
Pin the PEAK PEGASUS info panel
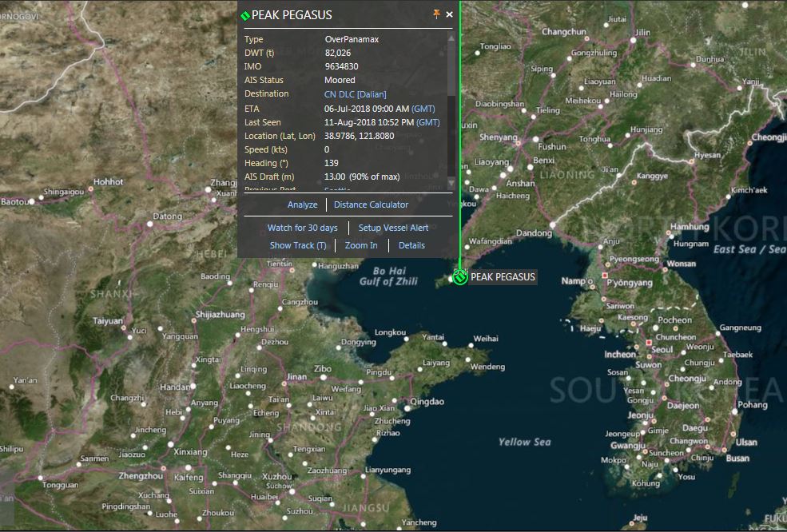436,14
